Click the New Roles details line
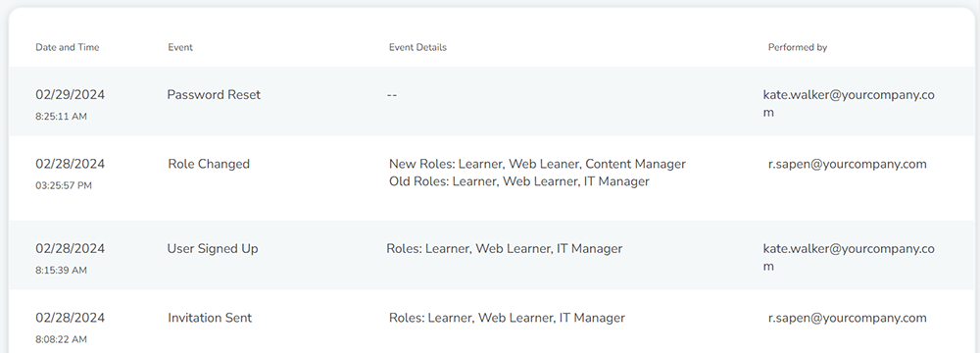Image resolution: width=980 pixels, height=353 pixels. [x=537, y=164]
